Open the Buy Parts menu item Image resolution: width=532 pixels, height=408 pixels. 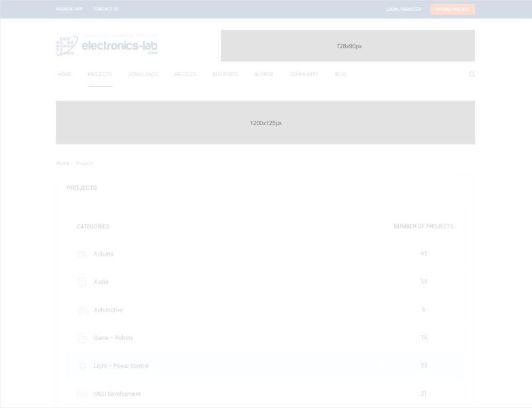pos(225,74)
